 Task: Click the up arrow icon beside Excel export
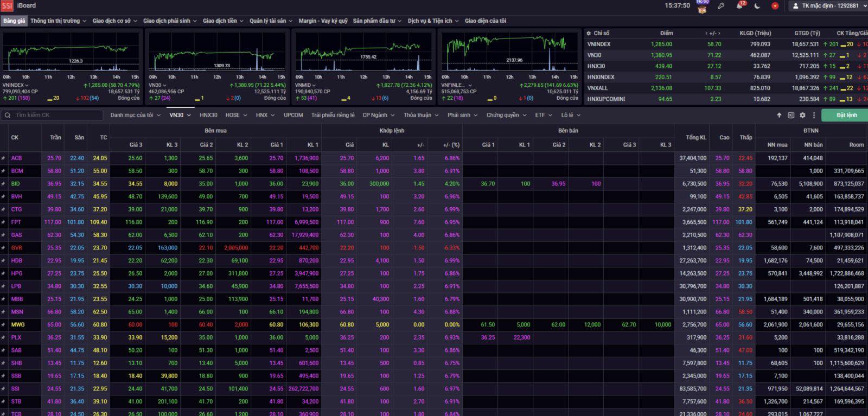779,115
